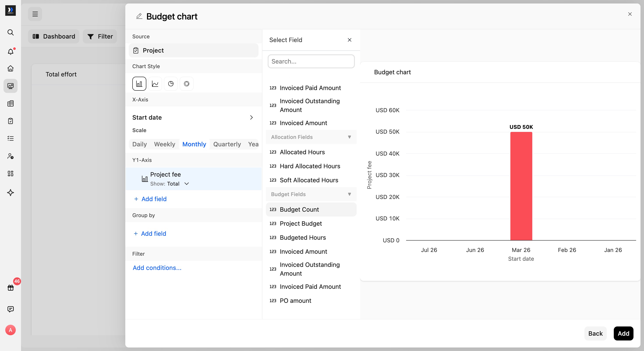
Task: Open search from the sidebar
Action: pyautogui.click(x=11, y=32)
